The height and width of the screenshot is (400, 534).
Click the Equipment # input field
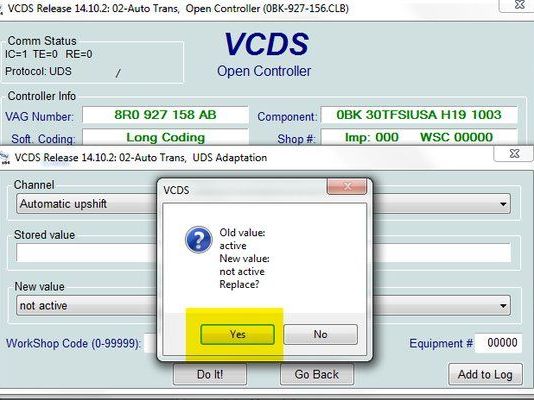499,342
